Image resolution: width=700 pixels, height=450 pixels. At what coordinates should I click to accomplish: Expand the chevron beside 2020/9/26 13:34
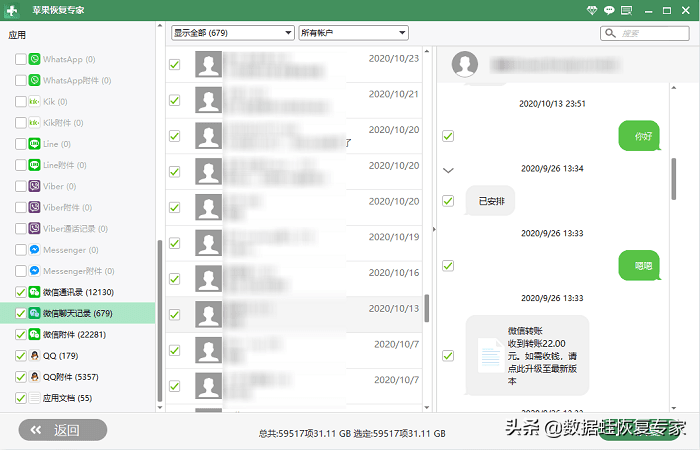(x=448, y=170)
